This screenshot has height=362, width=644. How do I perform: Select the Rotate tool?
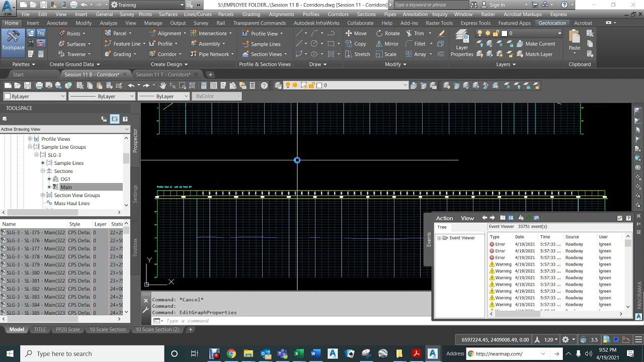(x=387, y=33)
